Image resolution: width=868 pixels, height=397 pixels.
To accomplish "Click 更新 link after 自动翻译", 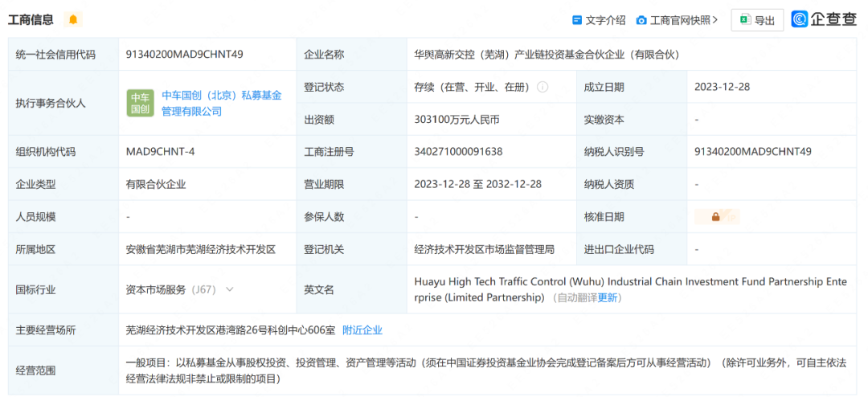I will click(607, 297).
